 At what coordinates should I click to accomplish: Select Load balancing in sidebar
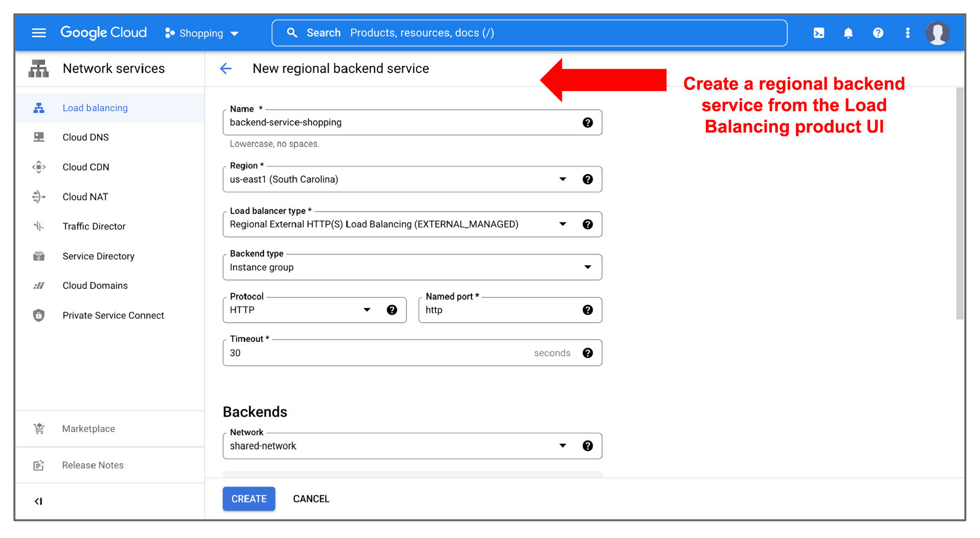point(110,108)
